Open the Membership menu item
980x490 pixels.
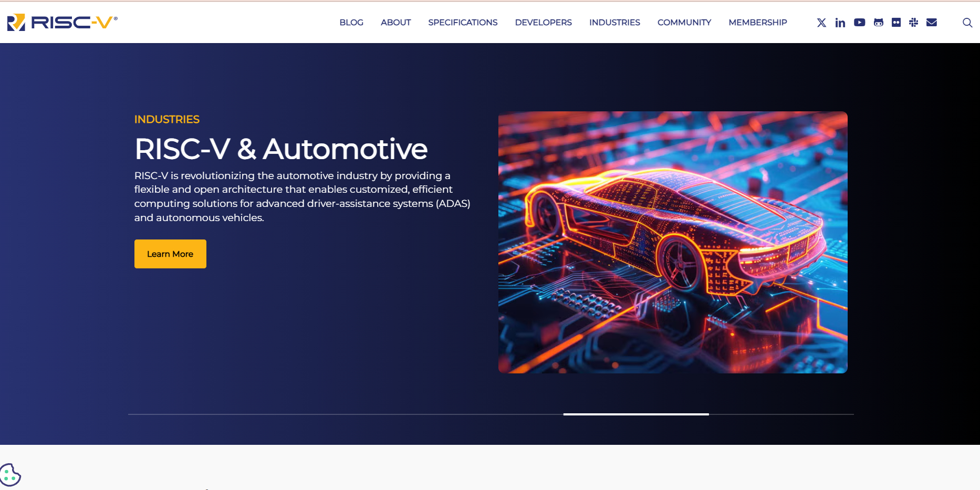click(x=758, y=23)
